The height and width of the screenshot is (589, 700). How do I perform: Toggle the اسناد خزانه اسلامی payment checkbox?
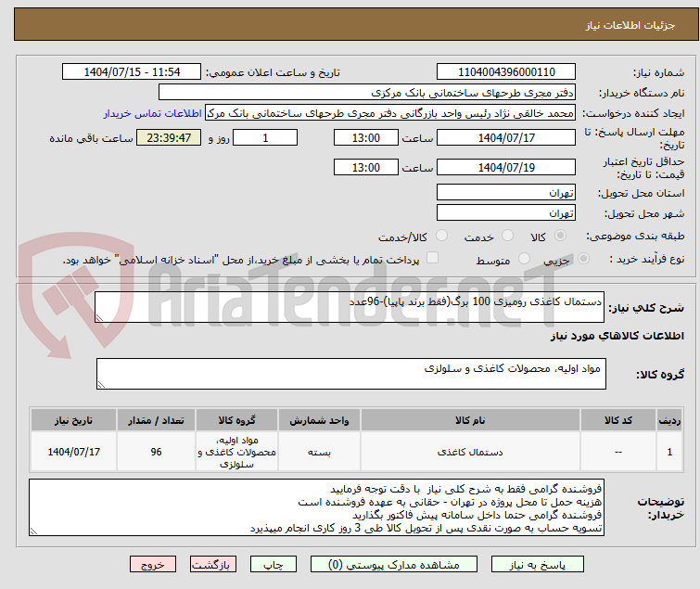(432, 258)
